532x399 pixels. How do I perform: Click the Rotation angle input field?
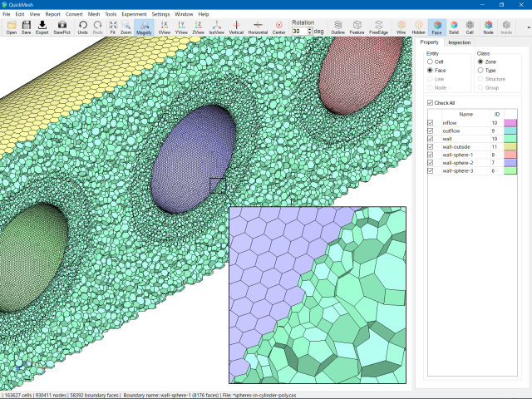click(298, 31)
